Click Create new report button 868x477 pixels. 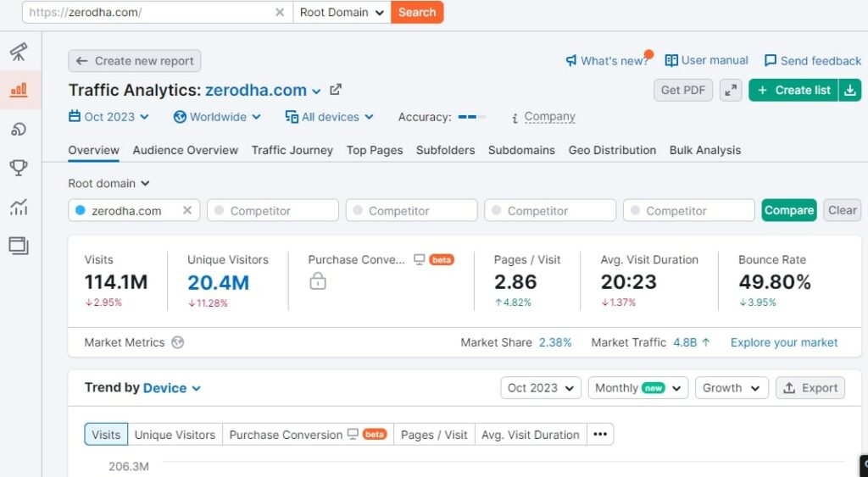click(x=135, y=61)
